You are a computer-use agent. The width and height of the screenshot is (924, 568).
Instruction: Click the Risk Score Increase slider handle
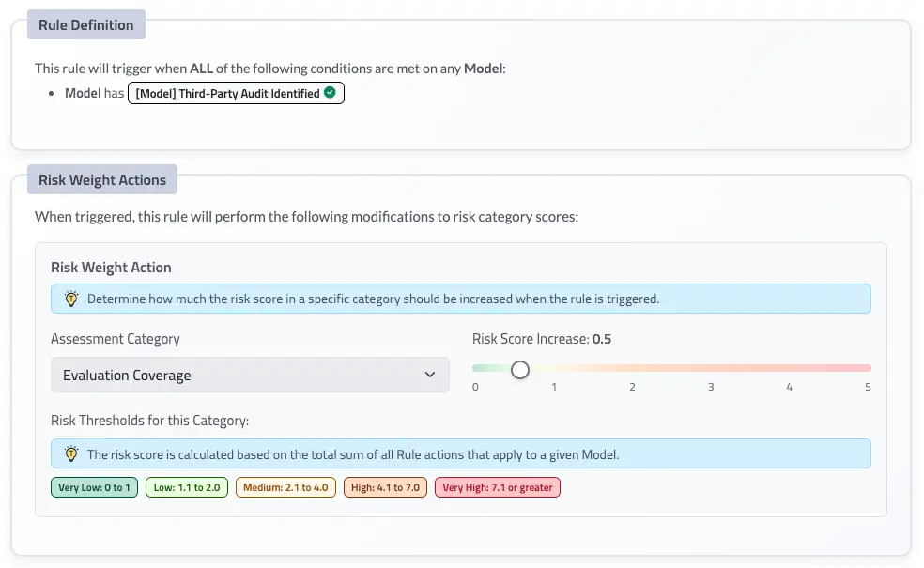pos(520,370)
